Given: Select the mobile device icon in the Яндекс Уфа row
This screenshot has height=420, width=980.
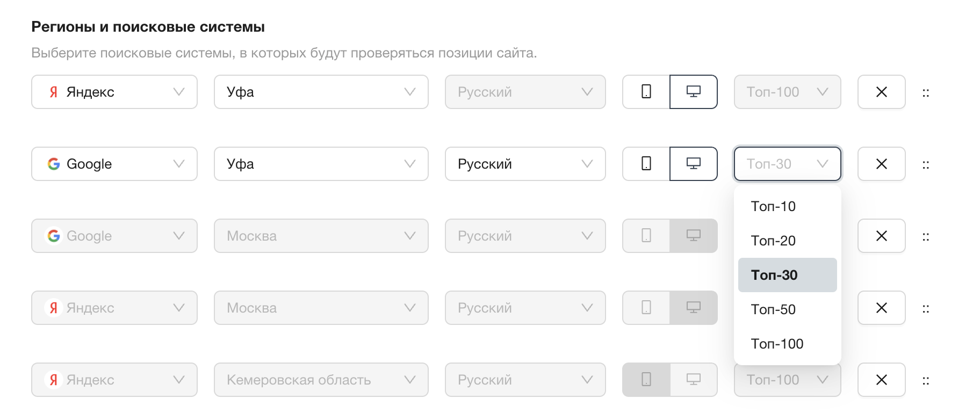Looking at the screenshot, I should [645, 92].
